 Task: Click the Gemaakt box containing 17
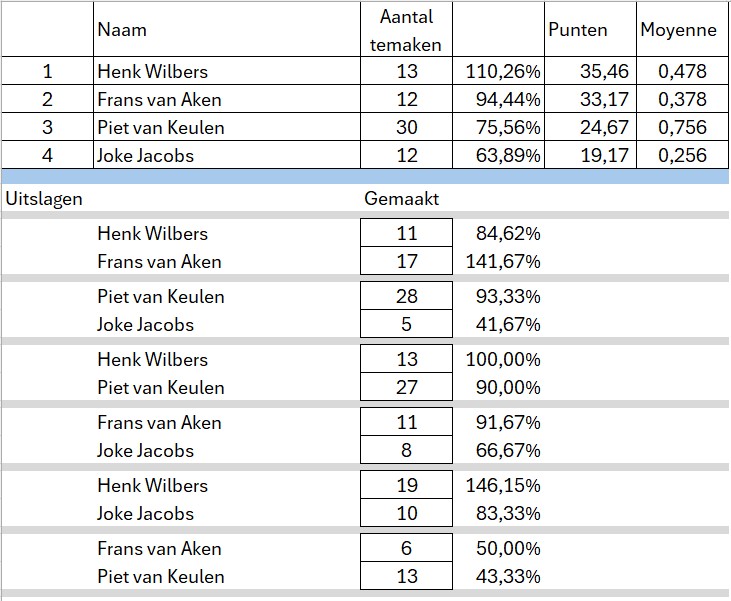pos(406,261)
